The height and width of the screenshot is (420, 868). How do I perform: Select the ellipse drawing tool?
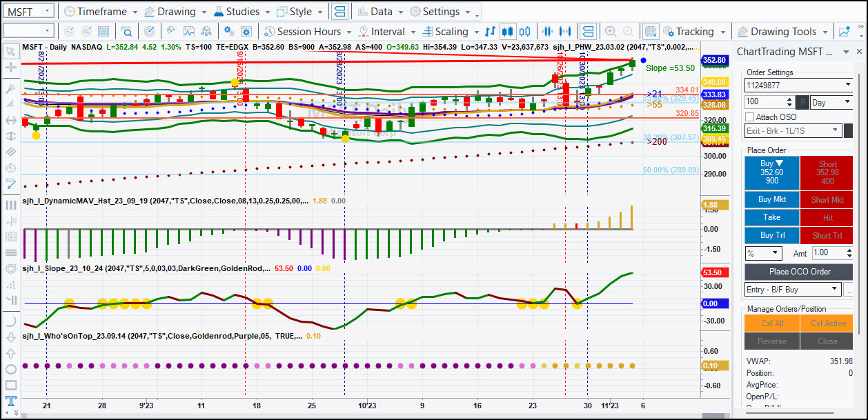pyautogui.click(x=10, y=369)
